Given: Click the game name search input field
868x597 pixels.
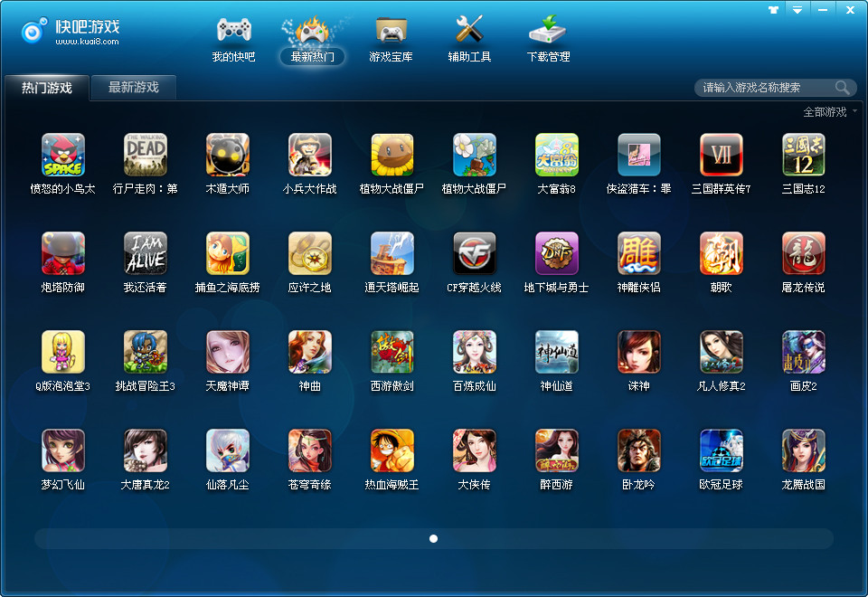Looking at the screenshot, I should [764, 88].
